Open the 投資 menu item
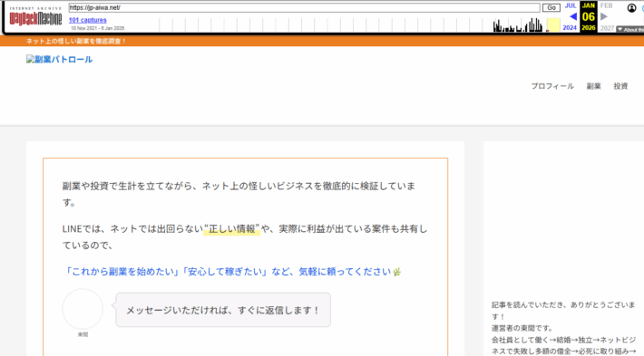644x356 pixels. (620, 86)
